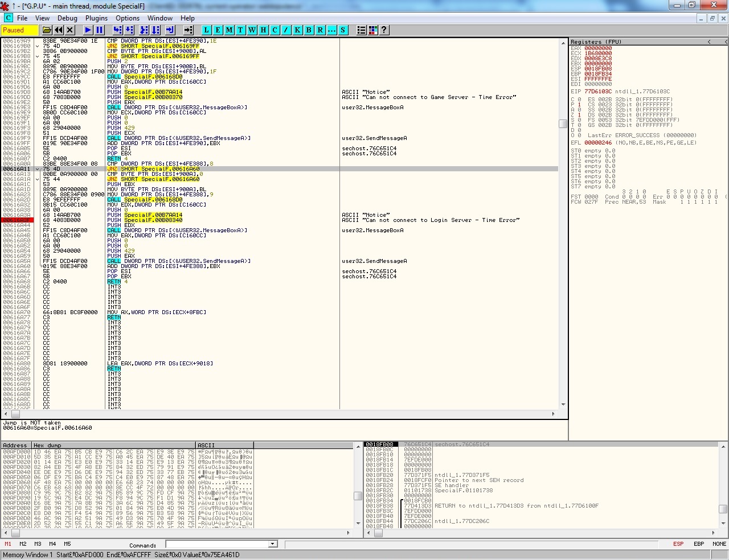Image resolution: width=729 pixels, height=560 pixels.
Task: Show Patches via the slash button
Action: tap(286, 30)
